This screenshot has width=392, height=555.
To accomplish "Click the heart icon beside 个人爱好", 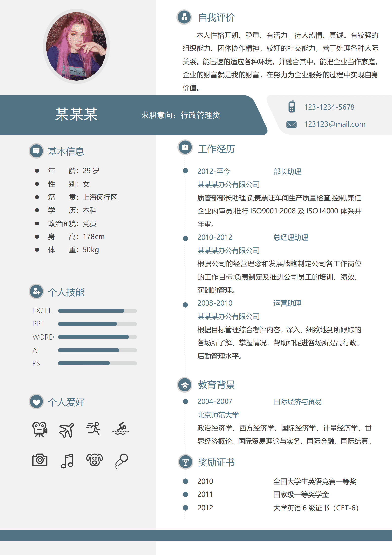I will [x=36, y=402].
